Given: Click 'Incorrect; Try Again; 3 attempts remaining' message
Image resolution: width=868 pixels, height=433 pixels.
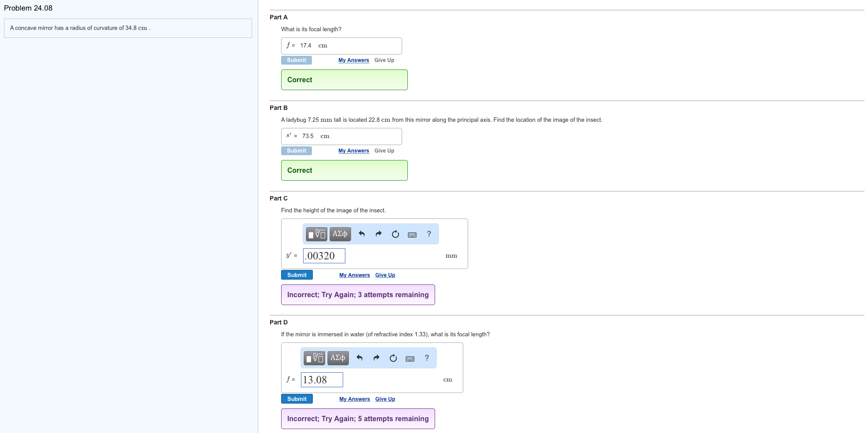Looking at the screenshot, I should coord(358,295).
